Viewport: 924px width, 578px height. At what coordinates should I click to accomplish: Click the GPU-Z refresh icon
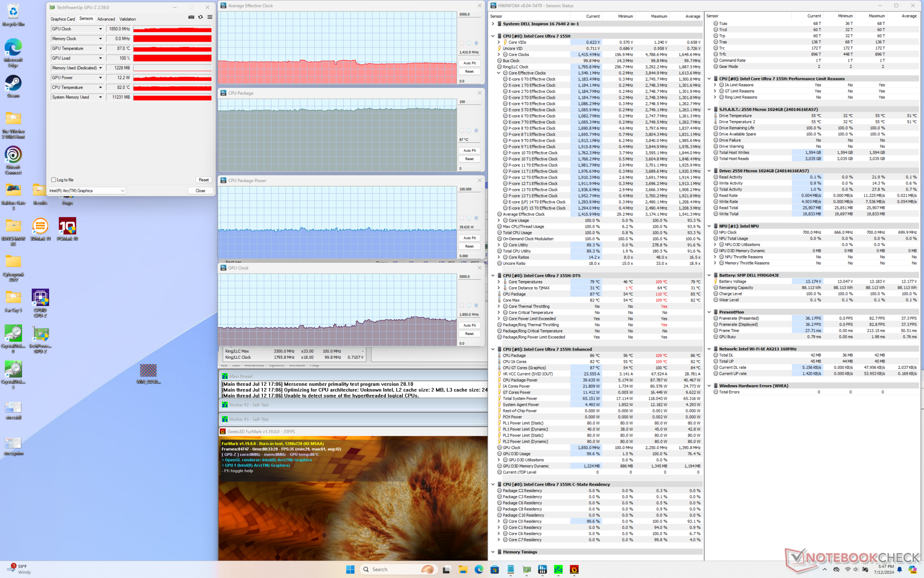(x=201, y=17)
